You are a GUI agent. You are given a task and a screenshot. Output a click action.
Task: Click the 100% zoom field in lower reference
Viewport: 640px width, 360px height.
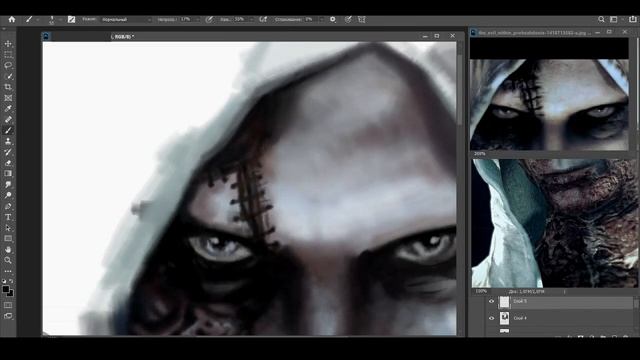coord(481,292)
